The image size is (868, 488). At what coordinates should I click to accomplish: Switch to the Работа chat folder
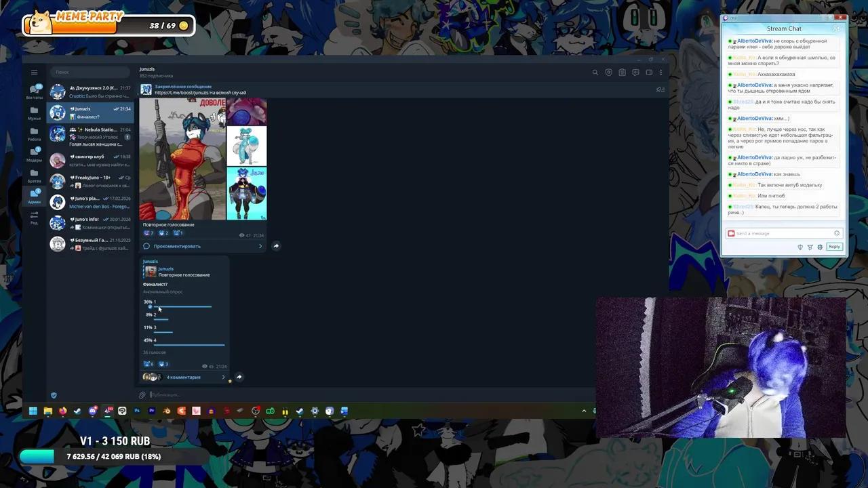[34, 134]
